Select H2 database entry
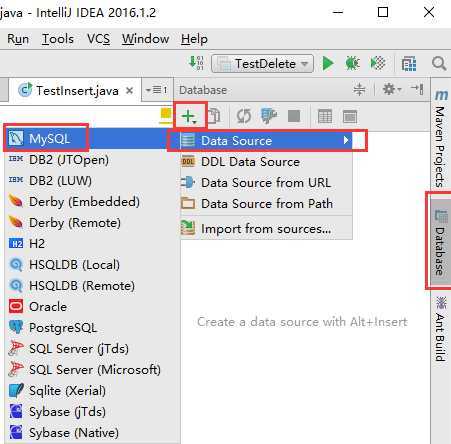The width and height of the screenshot is (451, 444). (93, 244)
